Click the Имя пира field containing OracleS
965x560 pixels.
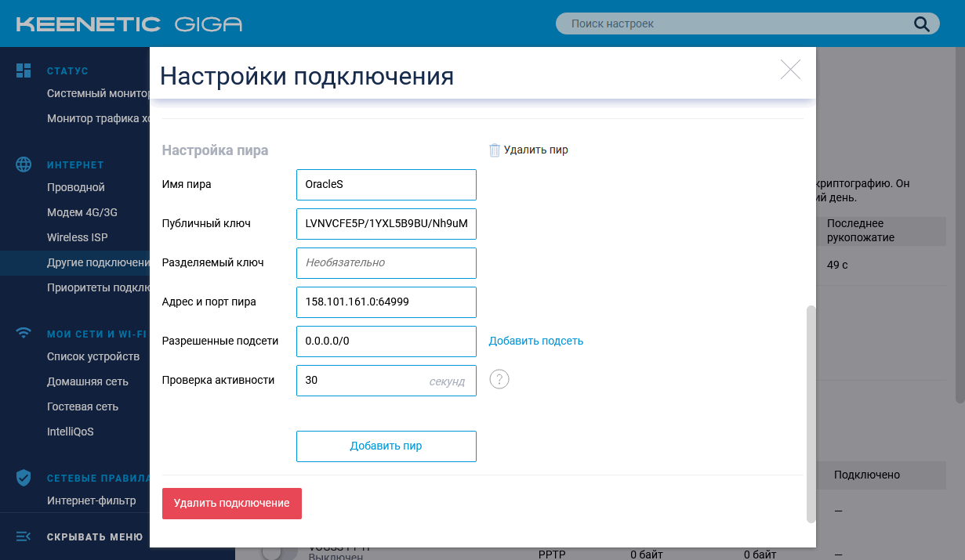coord(386,184)
